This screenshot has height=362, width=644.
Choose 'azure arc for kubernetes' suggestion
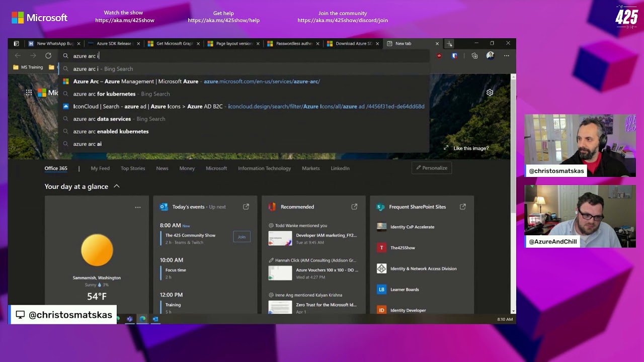click(x=244, y=94)
